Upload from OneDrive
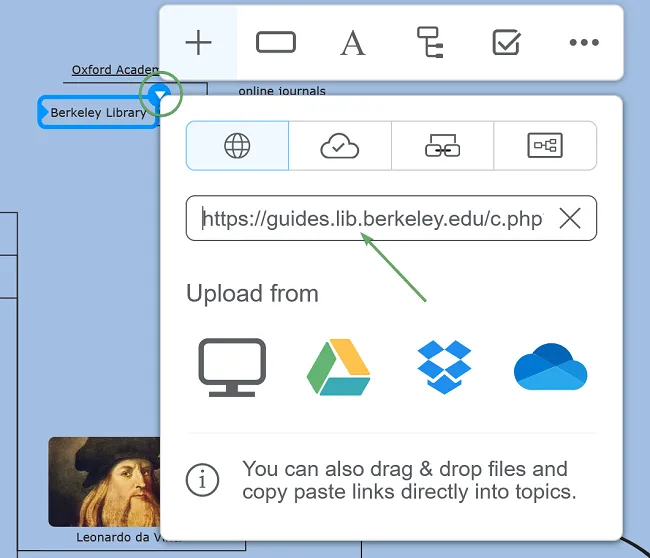Screen dimensions: 650x558 pyautogui.click(x=550, y=367)
